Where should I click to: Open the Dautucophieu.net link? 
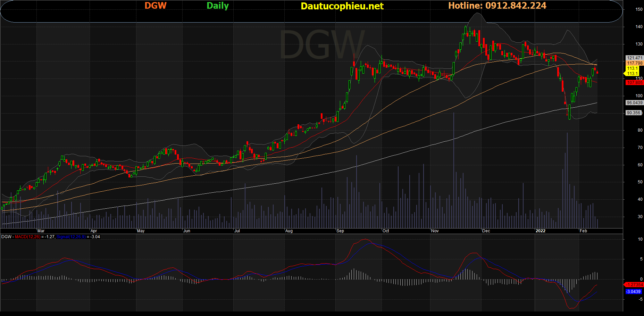point(342,6)
